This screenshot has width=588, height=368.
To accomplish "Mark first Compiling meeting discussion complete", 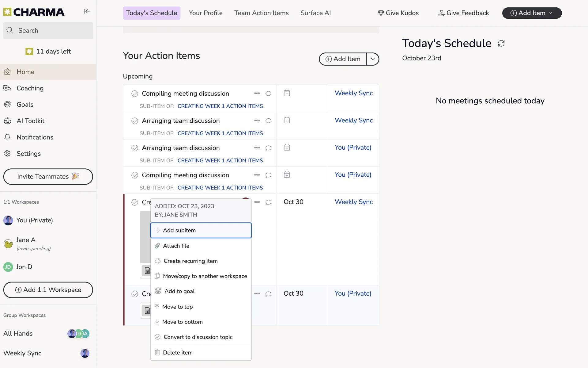I will (135, 94).
